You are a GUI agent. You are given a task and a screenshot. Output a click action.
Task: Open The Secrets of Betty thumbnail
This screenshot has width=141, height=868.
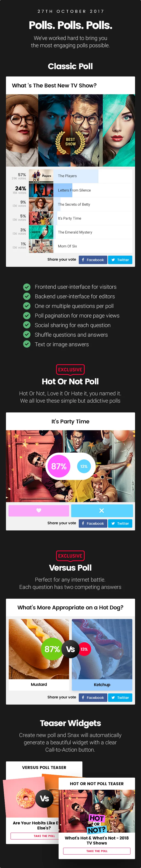coord(41,205)
